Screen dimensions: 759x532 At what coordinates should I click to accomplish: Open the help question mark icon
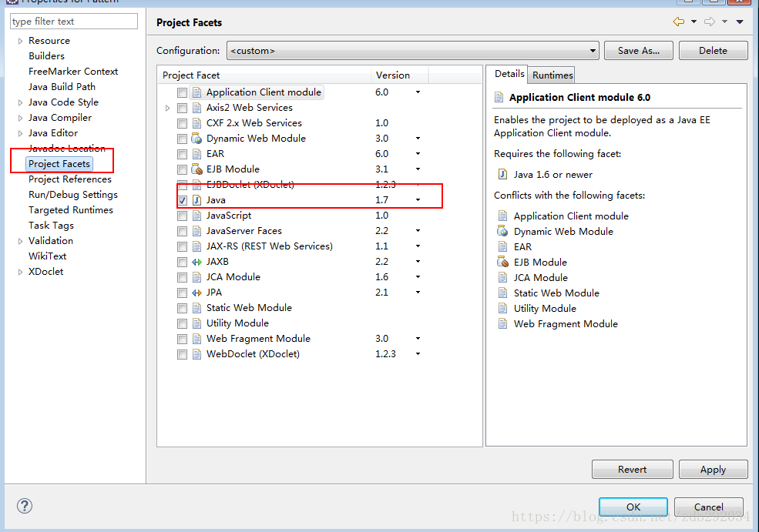tap(25, 506)
